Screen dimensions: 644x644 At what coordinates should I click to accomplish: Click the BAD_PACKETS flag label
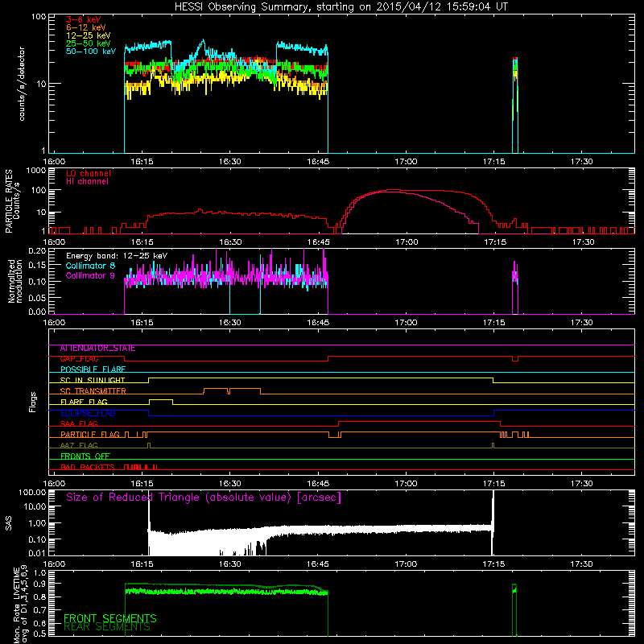[88, 467]
